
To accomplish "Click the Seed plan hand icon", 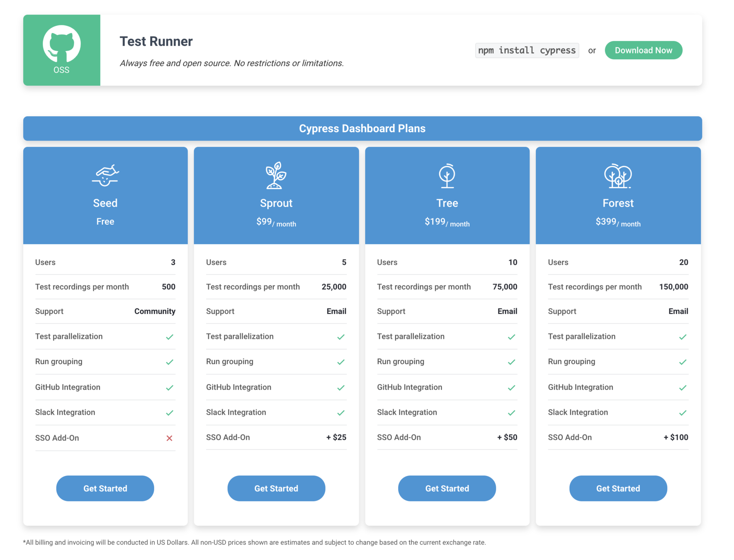I will point(105,175).
